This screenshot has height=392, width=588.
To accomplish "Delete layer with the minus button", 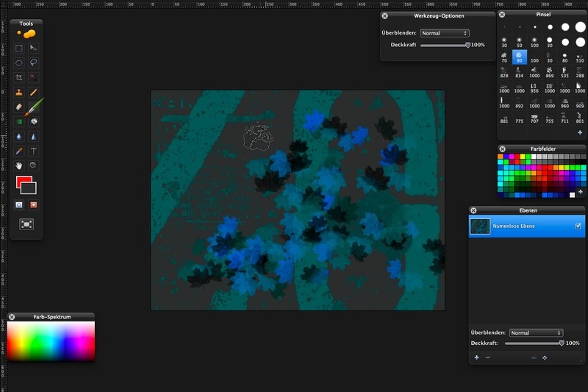I will 487,357.
